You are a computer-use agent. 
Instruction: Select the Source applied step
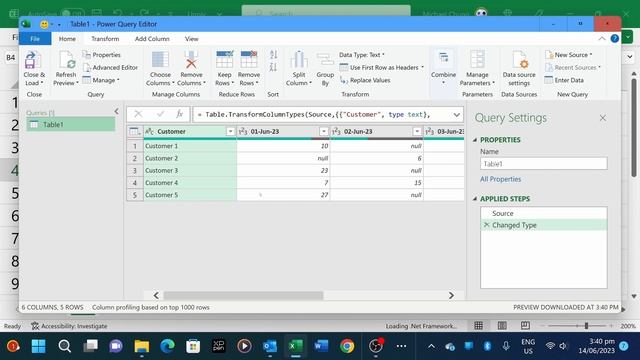tap(544, 213)
